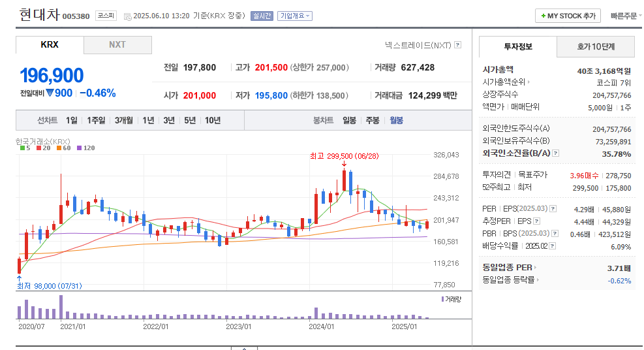Click the 동일업종 등락률 value -0.62%
The height and width of the screenshot is (350, 644).
click(619, 281)
